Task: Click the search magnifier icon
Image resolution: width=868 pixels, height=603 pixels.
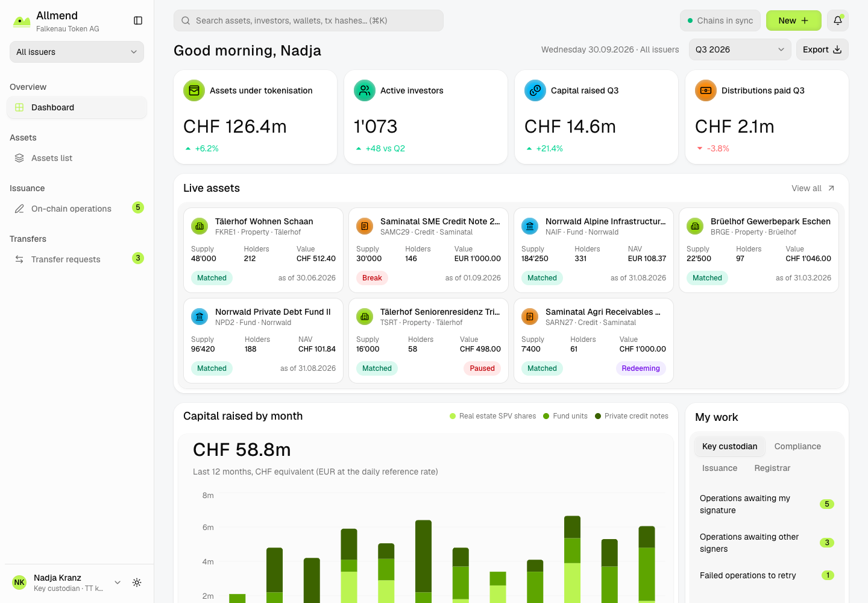Action: [186, 21]
